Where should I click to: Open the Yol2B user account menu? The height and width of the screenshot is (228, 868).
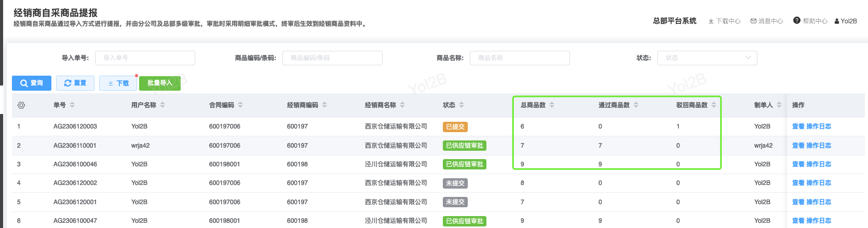[x=846, y=21]
